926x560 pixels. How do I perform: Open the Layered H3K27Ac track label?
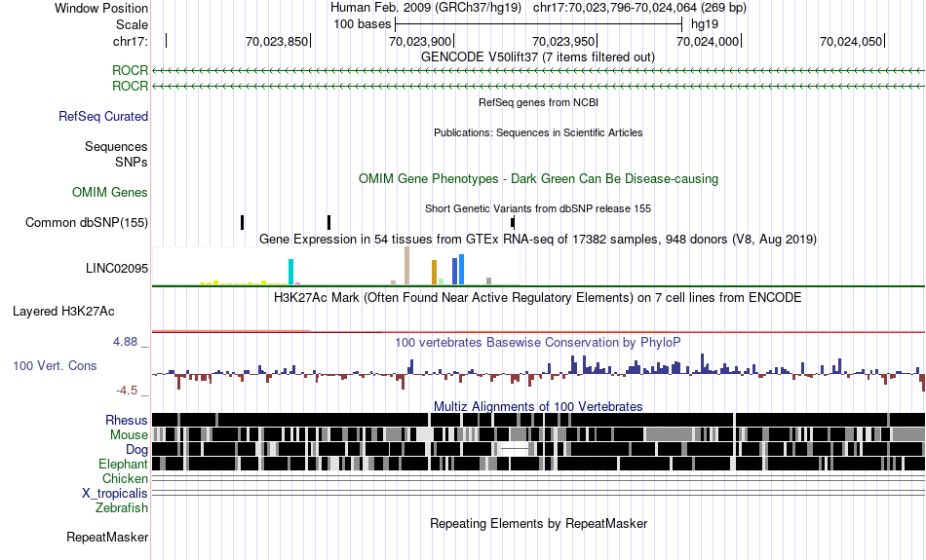pyautogui.click(x=63, y=311)
